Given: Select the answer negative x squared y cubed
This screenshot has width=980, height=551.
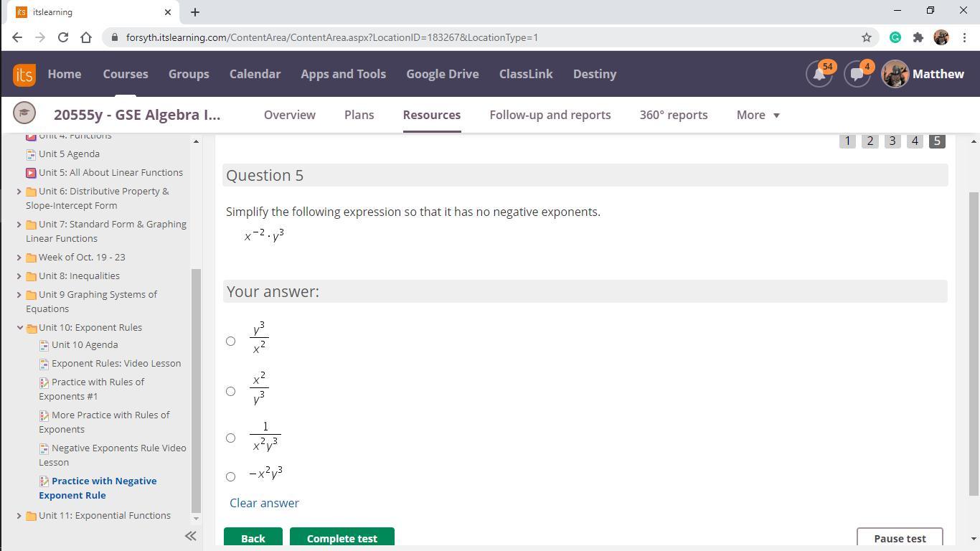Looking at the screenshot, I should click(230, 477).
